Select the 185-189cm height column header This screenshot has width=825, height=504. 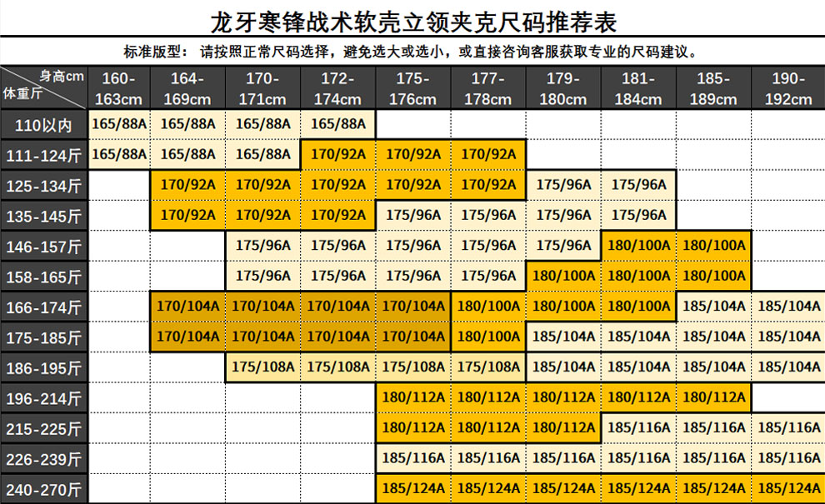point(714,87)
